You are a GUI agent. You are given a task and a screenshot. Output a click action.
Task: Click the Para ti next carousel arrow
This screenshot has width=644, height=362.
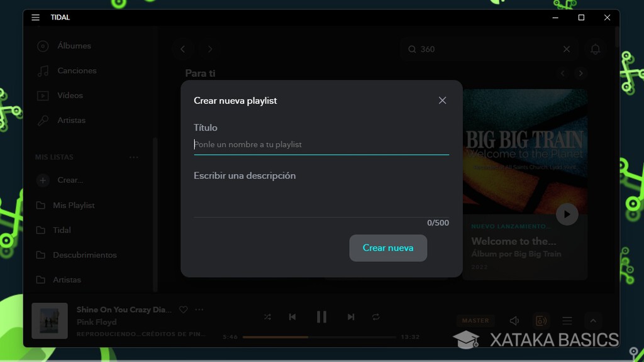580,74
